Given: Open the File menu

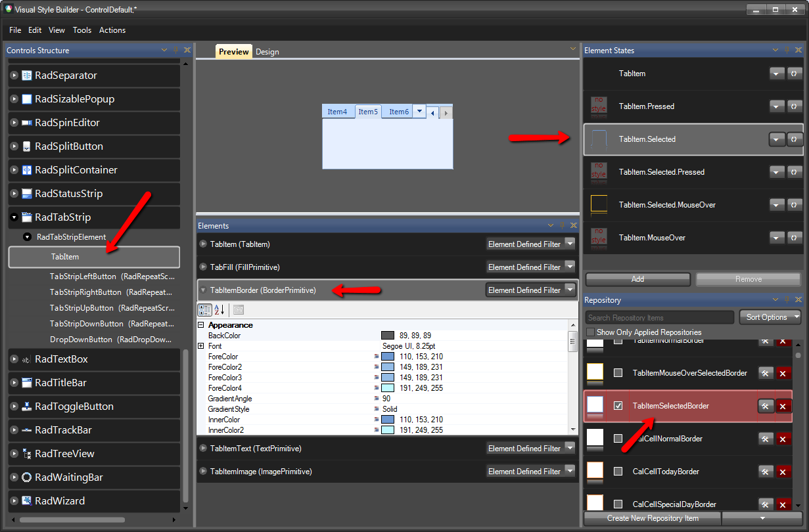Looking at the screenshot, I should 15,30.
